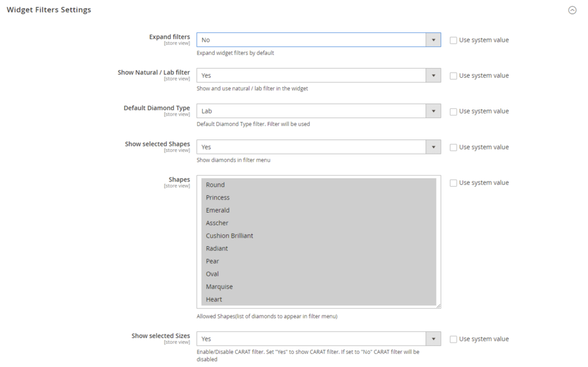
Task: Select Cushion Brilliant shape
Action: pos(229,236)
